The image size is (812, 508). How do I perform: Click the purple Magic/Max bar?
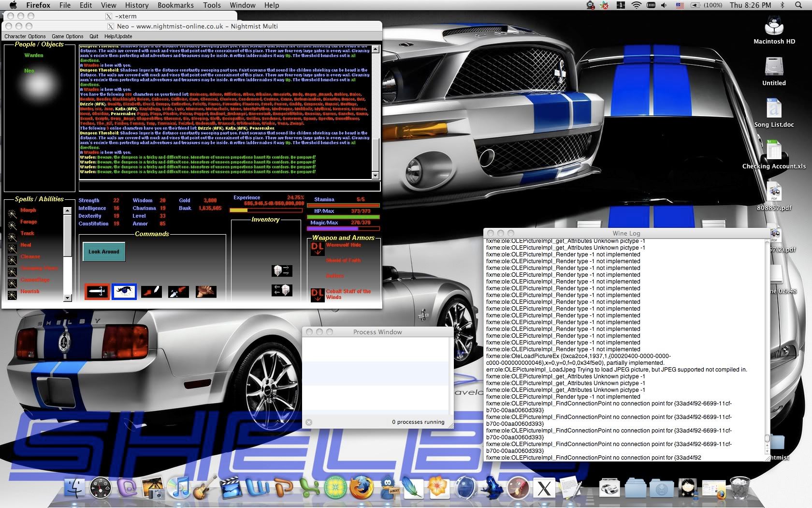click(343, 228)
